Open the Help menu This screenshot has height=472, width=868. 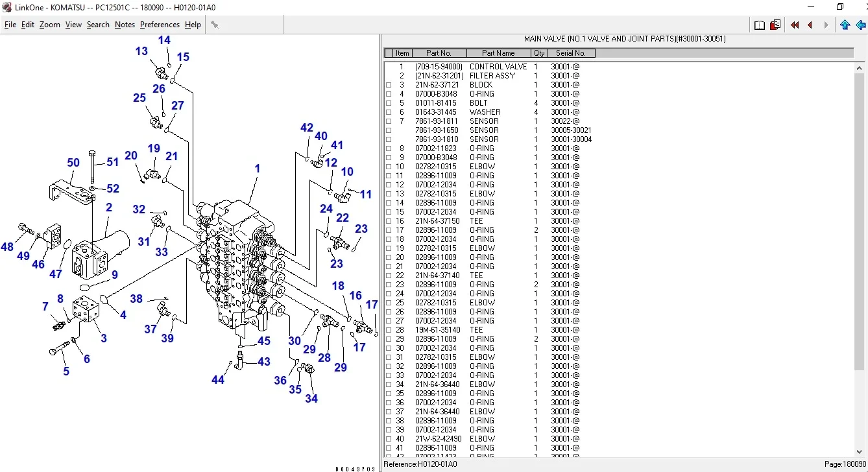(x=193, y=25)
